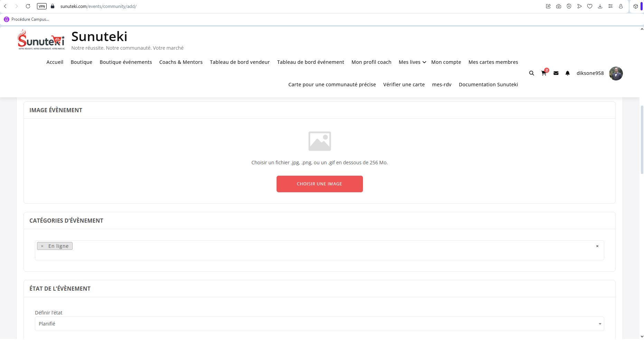Take a snapshot with the browser camera icon

pos(558,6)
